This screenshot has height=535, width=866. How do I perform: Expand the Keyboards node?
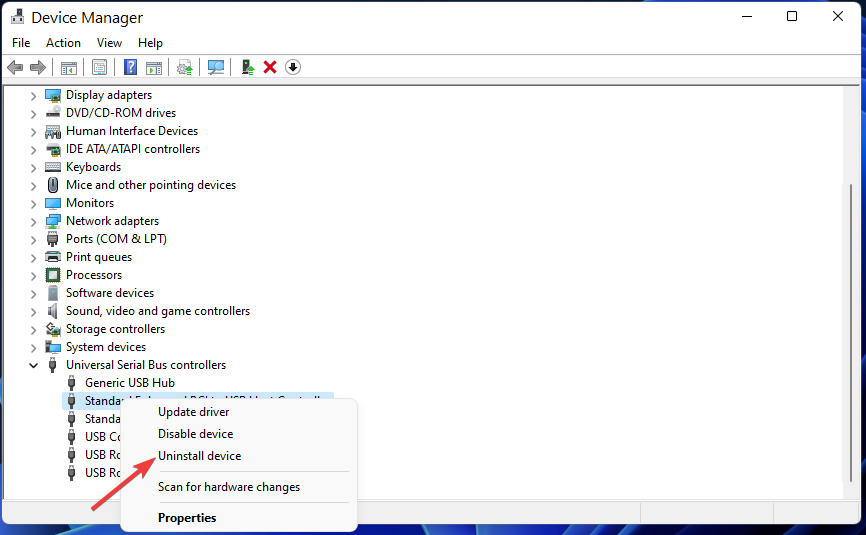33,168
